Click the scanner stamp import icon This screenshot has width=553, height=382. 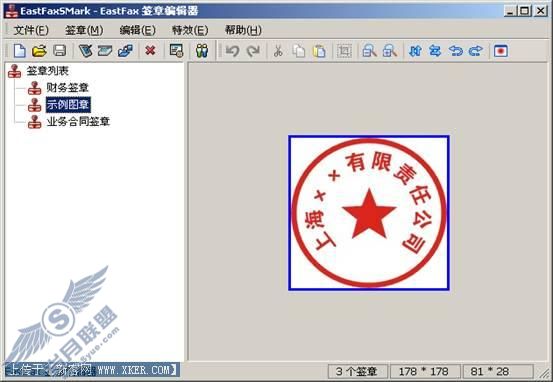[105, 51]
